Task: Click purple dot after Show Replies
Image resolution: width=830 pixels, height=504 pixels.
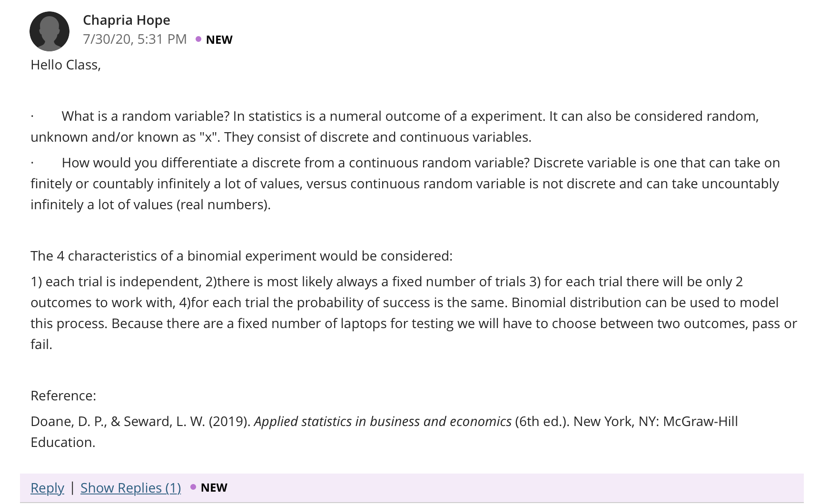Action: click(193, 487)
